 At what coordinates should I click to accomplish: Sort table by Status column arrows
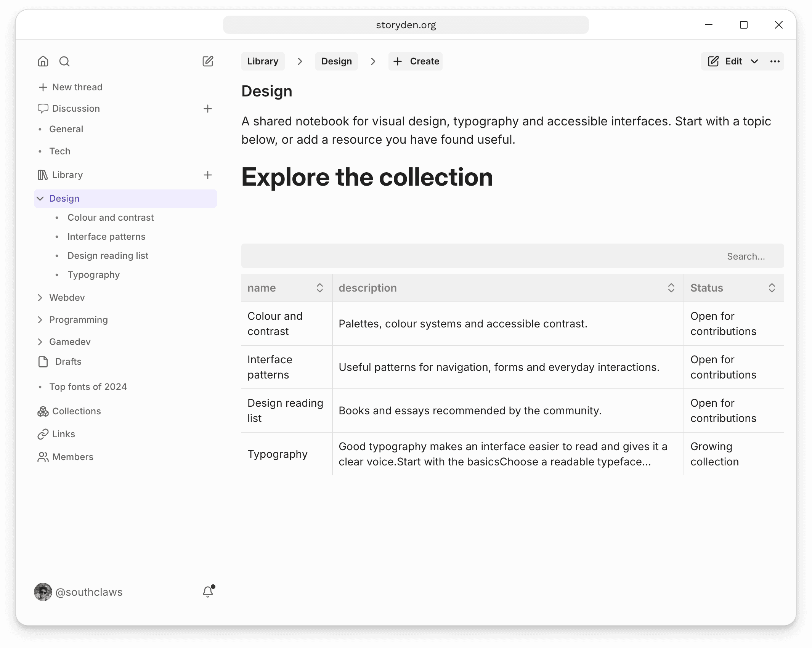772,288
